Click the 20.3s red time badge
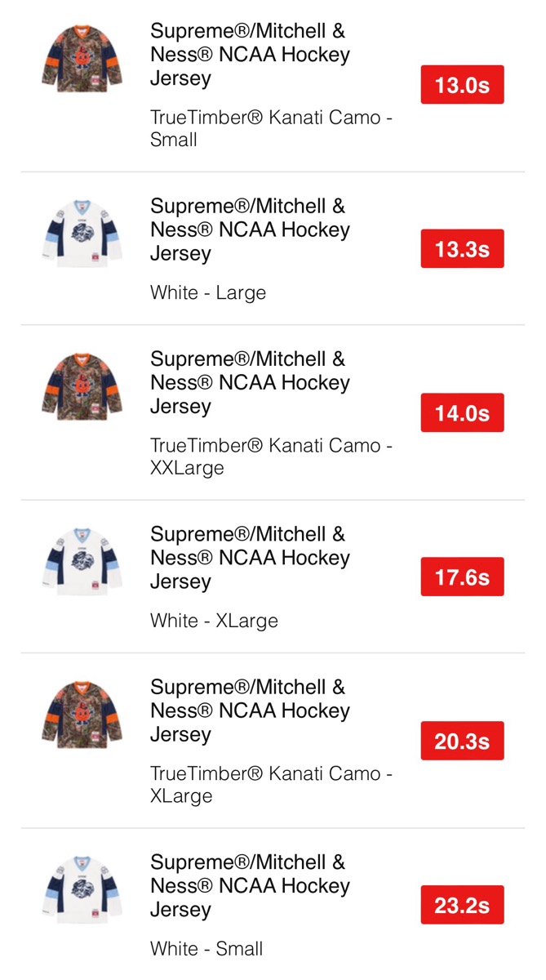The image size is (546, 980). [x=462, y=742]
